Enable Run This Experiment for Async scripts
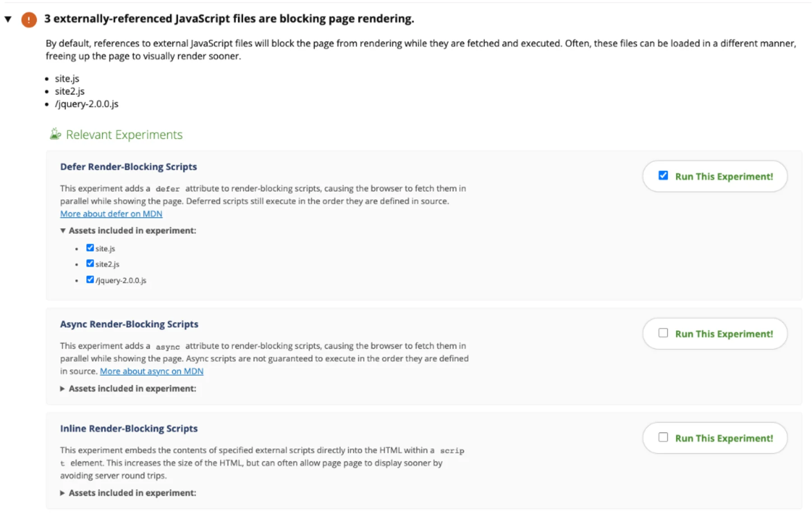The image size is (812, 527). tap(663, 333)
